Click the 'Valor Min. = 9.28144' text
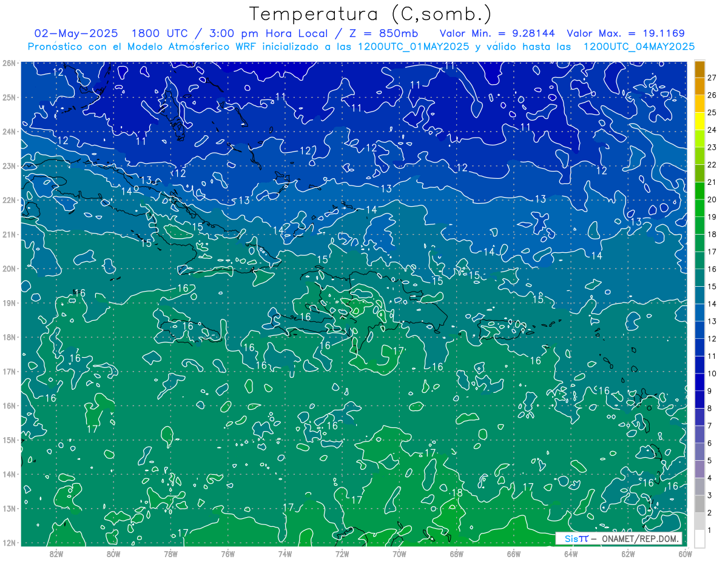 pyautogui.click(x=497, y=33)
